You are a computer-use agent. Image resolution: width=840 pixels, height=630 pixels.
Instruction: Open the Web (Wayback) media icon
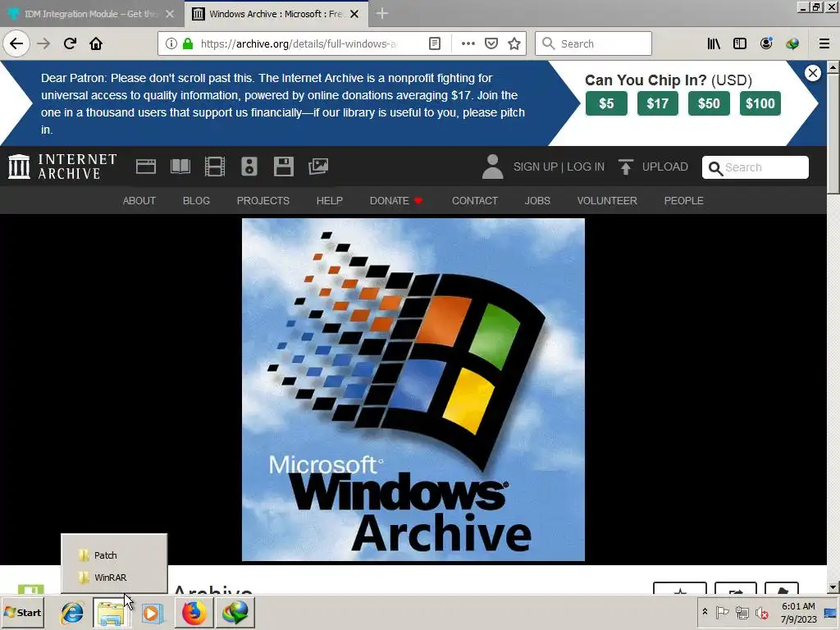click(146, 167)
